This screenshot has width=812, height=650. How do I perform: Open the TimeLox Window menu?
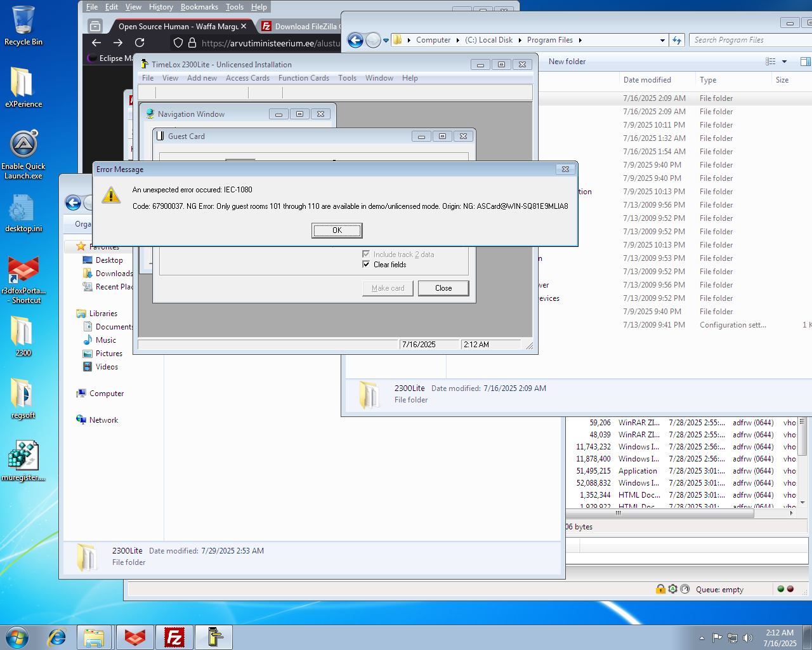[379, 78]
